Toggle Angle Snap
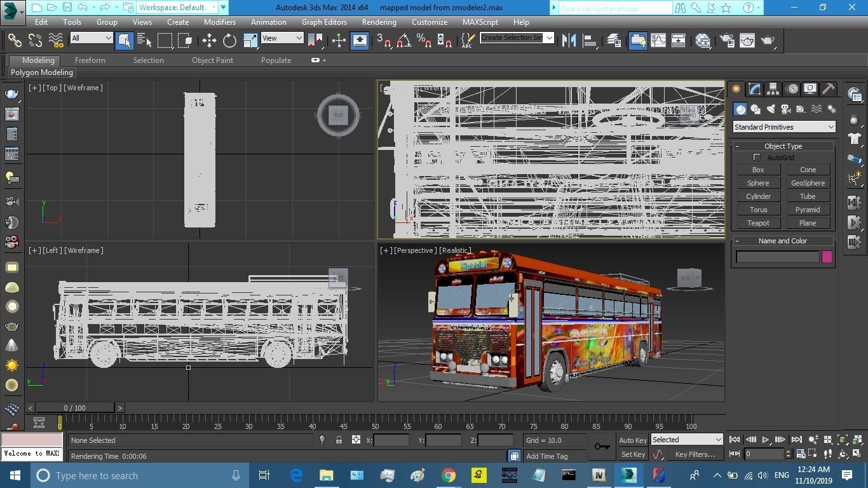This screenshot has height=488, width=868. pyautogui.click(x=403, y=41)
